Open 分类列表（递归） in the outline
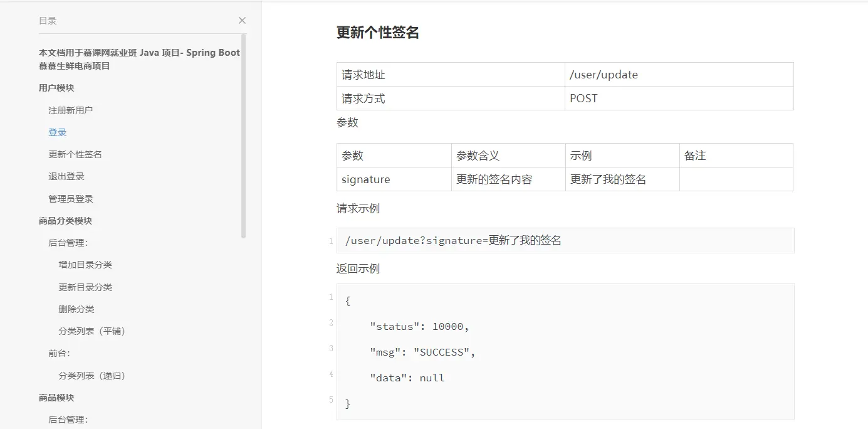Image resolution: width=868 pixels, height=429 pixels. coord(92,376)
